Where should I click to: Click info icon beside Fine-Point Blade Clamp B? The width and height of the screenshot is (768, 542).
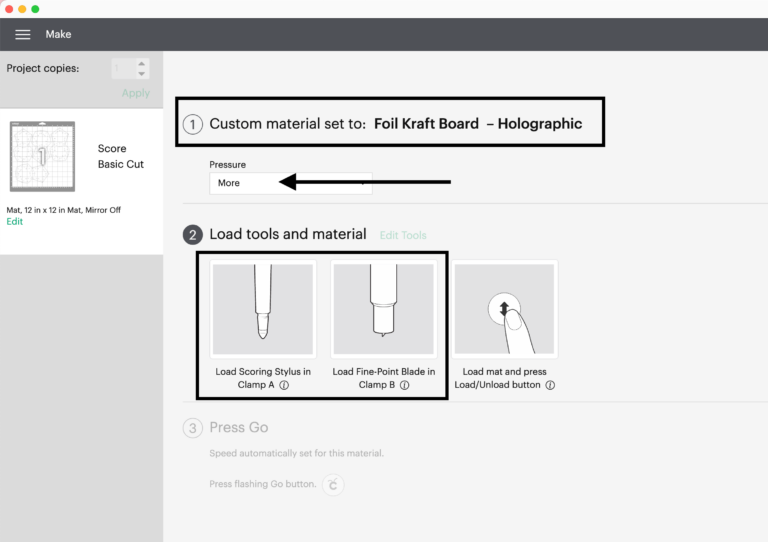pos(404,385)
